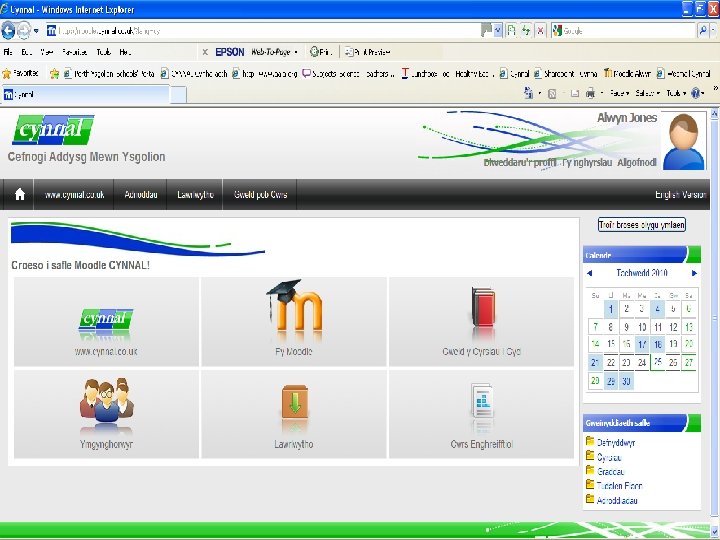Select Gweld pob Cwrs navigation item
This screenshot has width=720, height=540.
pyautogui.click(x=260, y=194)
